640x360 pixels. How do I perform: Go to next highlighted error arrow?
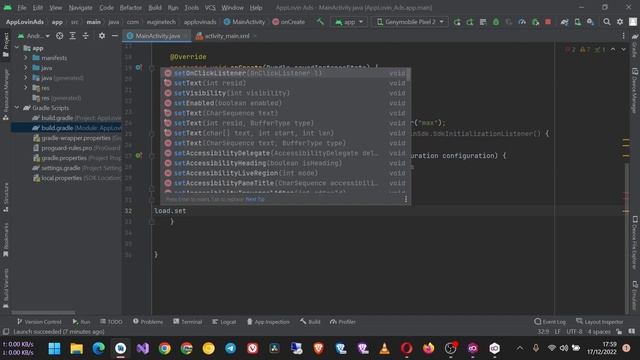point(623,49)
